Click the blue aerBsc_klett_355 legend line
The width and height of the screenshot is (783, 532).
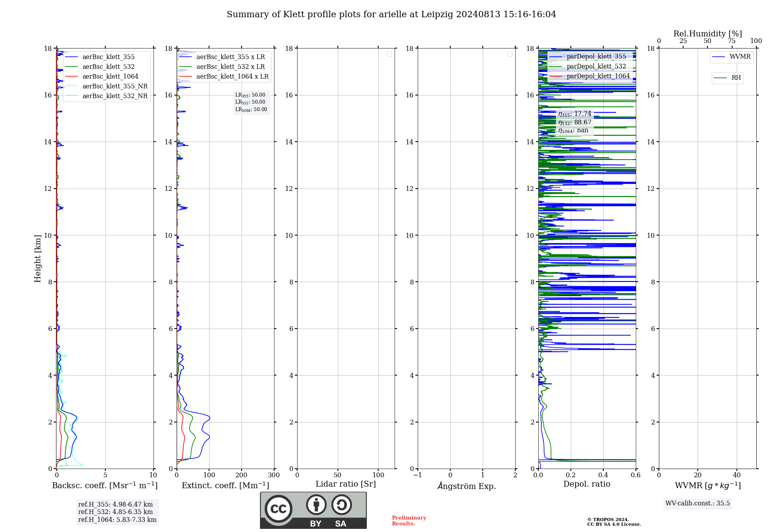click(x=72, y=57)
